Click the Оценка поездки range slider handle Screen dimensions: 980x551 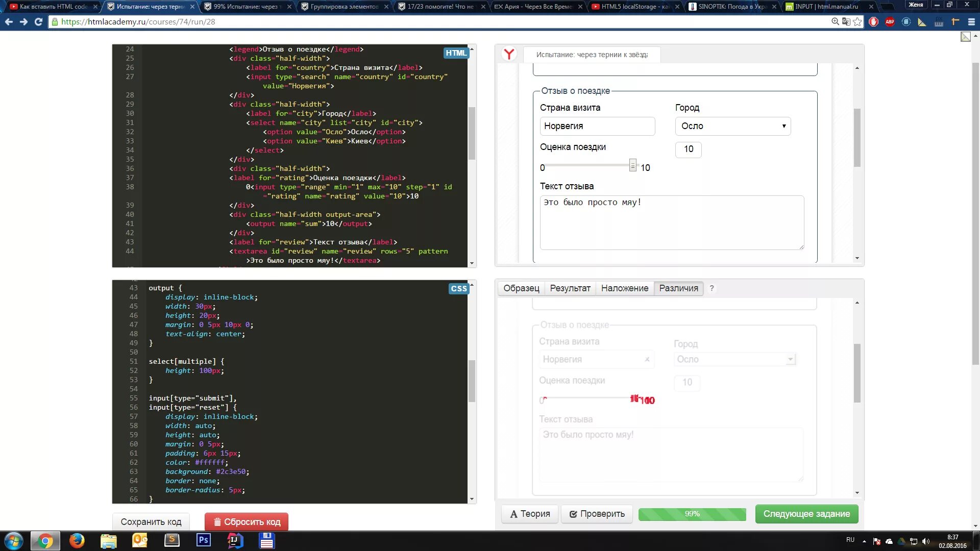pyautogui.click(x=632, y=165)
